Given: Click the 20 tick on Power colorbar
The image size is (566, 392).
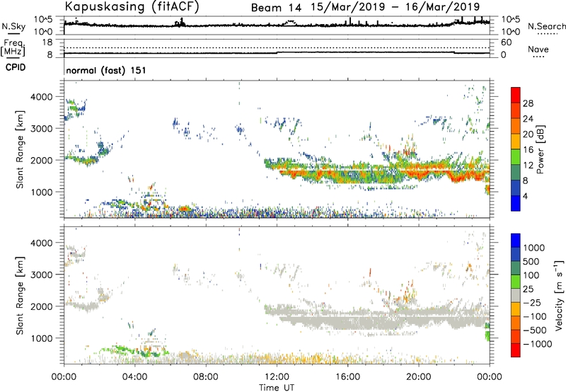Looking at the screenshot, I should [x=528, y=134].
